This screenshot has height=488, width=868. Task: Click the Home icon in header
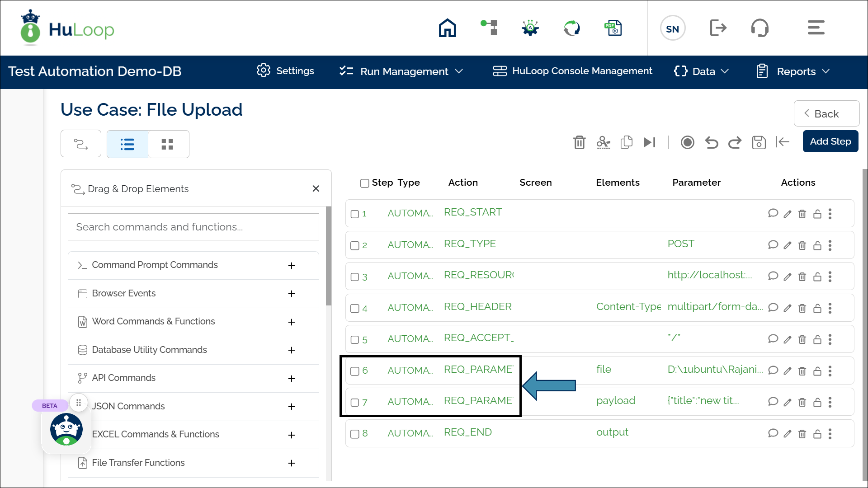pos(447,28)
